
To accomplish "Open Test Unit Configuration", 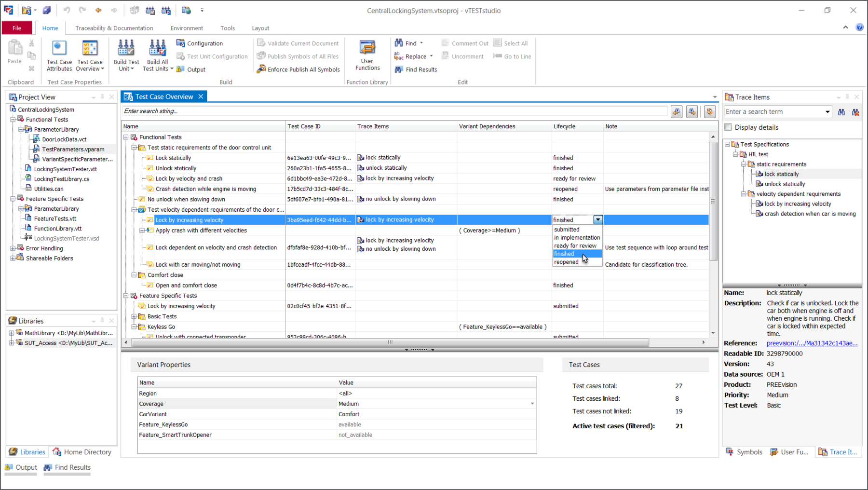I will pyautogui.click(x=212, y=56).
